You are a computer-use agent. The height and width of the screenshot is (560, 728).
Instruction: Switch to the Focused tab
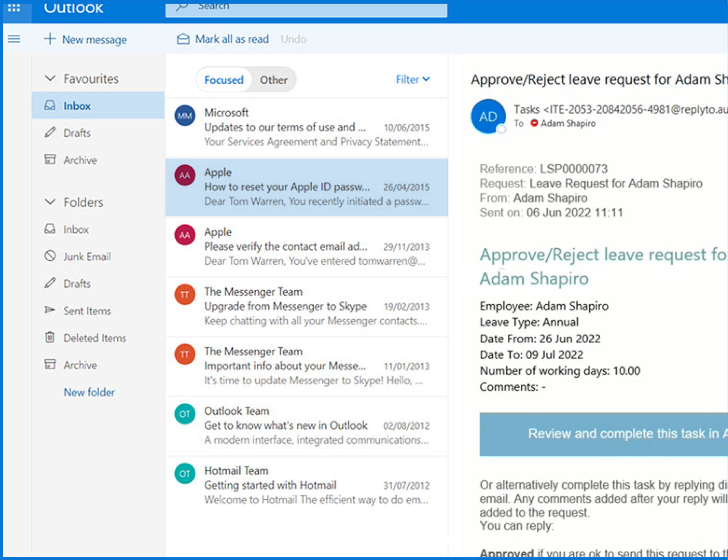point(223,80)
